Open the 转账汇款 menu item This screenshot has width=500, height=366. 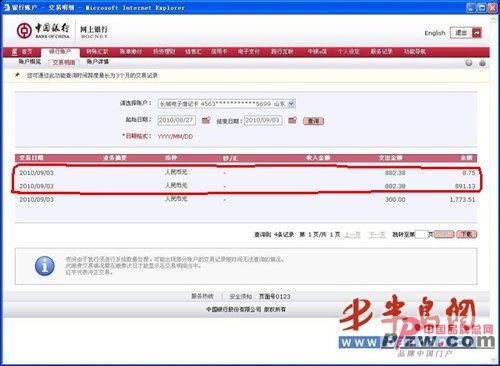[x=97, y=52]
